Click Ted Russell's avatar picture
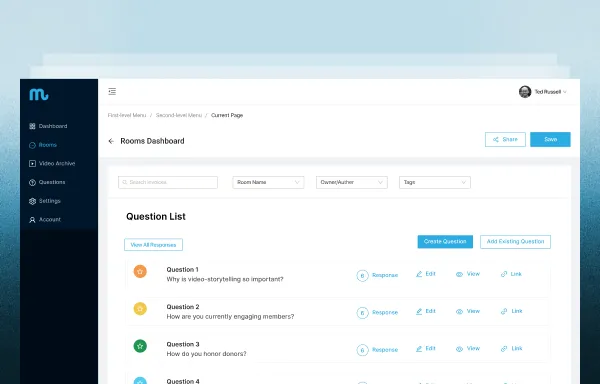600x384 pixels. [x=525, y=92]
